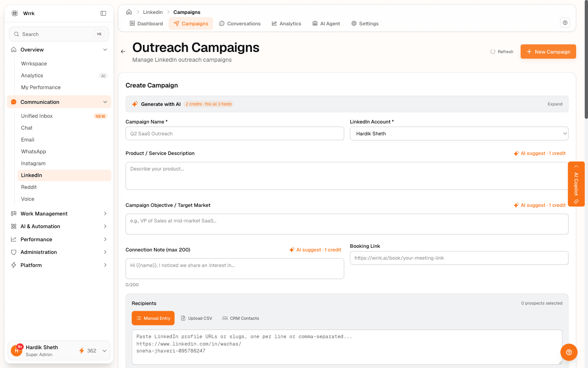Switch to the Analytics tab

click(286, 24)
